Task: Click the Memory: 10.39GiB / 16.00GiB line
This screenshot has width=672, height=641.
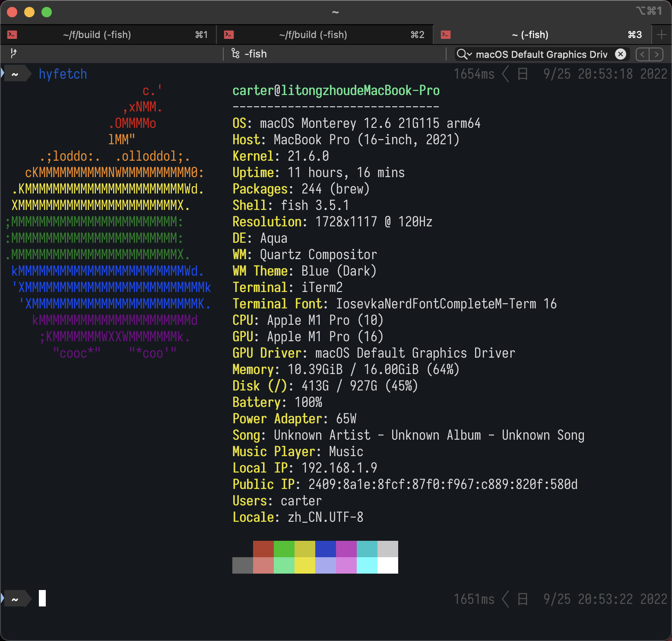Action: [346, 369]
